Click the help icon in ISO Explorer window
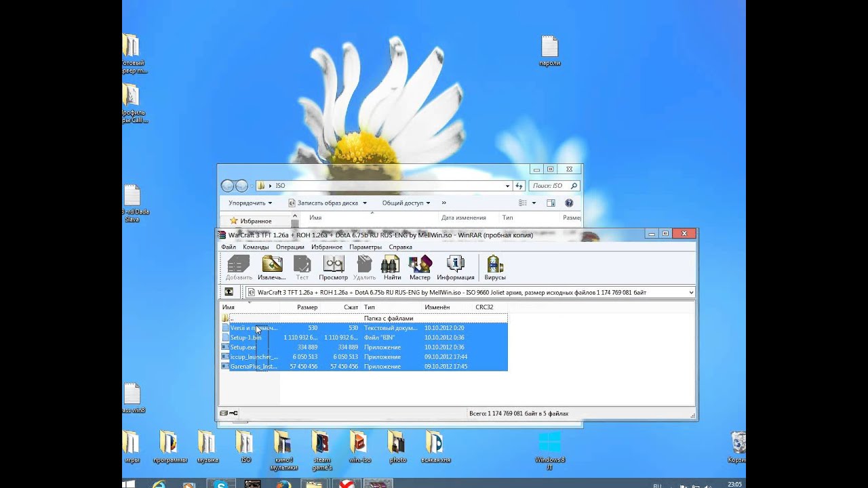Image resolution: width=868 pixels, height=488 pixels. pos(569,203)
